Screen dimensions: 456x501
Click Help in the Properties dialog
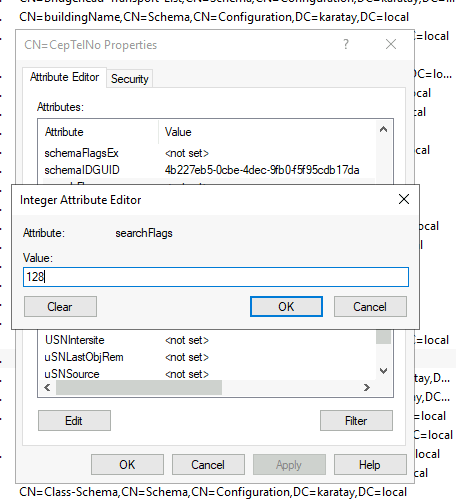click(370, 465)
